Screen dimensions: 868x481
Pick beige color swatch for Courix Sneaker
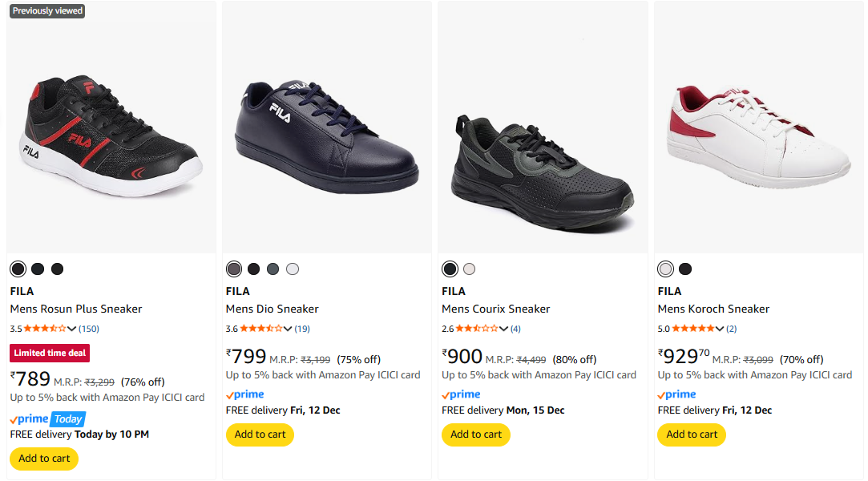[470, 269]
